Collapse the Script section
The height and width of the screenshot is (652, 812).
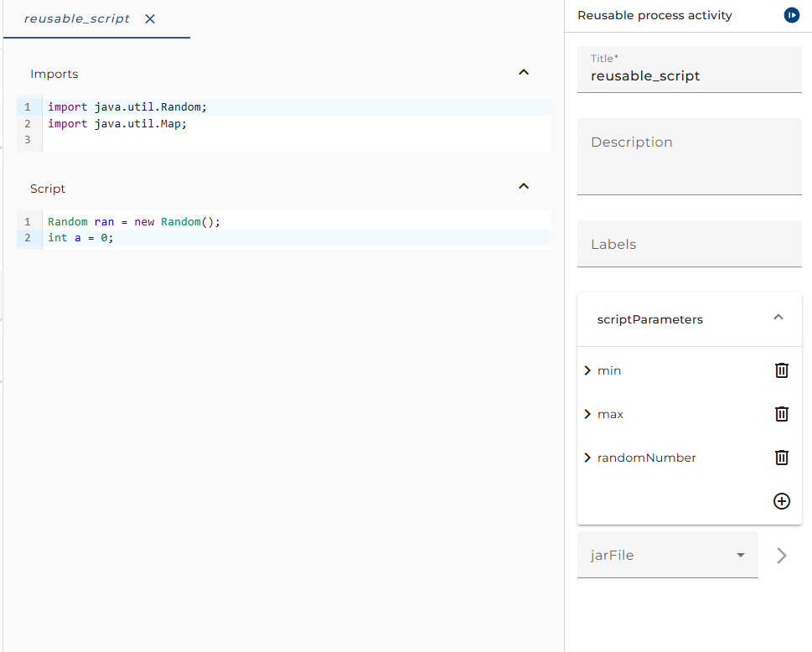(524, 186)
